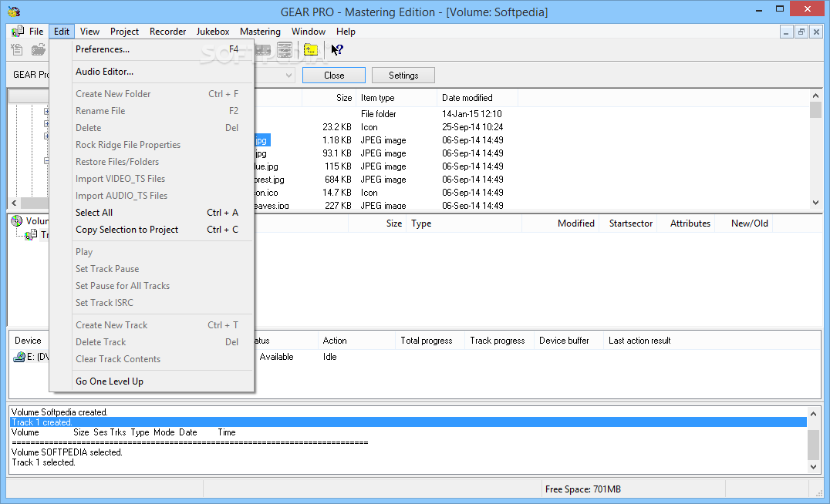Open the Project menu

pyautogui.click(x=124, y=31)
